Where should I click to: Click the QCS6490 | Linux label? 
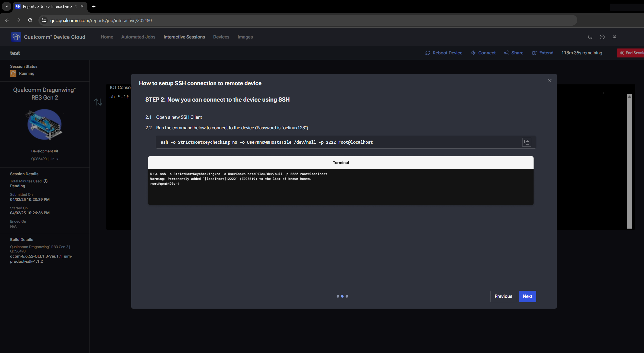(x=45, y=159)
